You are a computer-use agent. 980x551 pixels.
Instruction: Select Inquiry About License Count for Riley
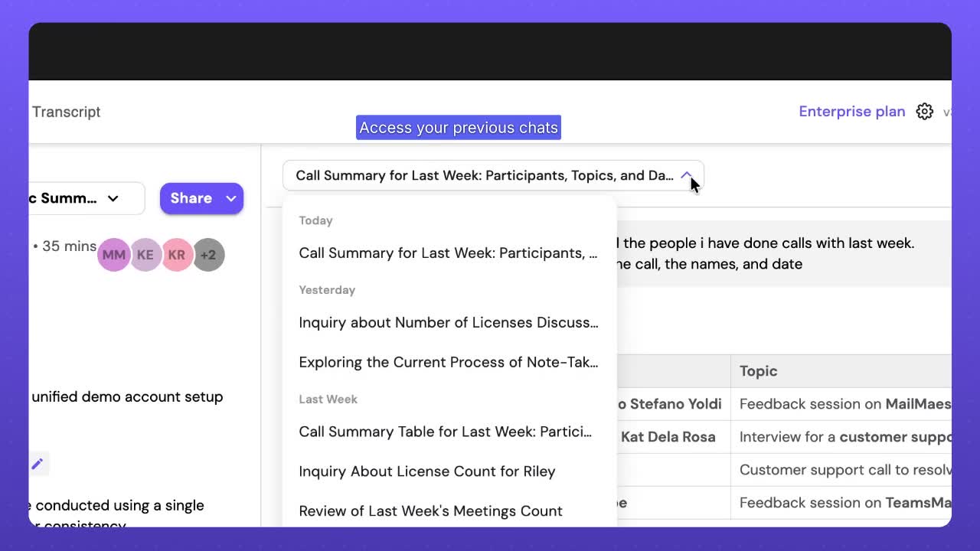(426, 471)
